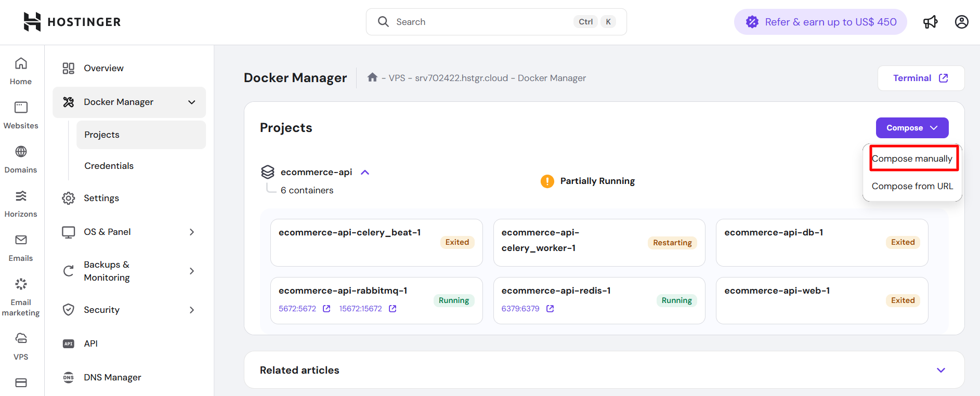
Task: Open the 15672:15672 port link
Action: coord(360,309)
